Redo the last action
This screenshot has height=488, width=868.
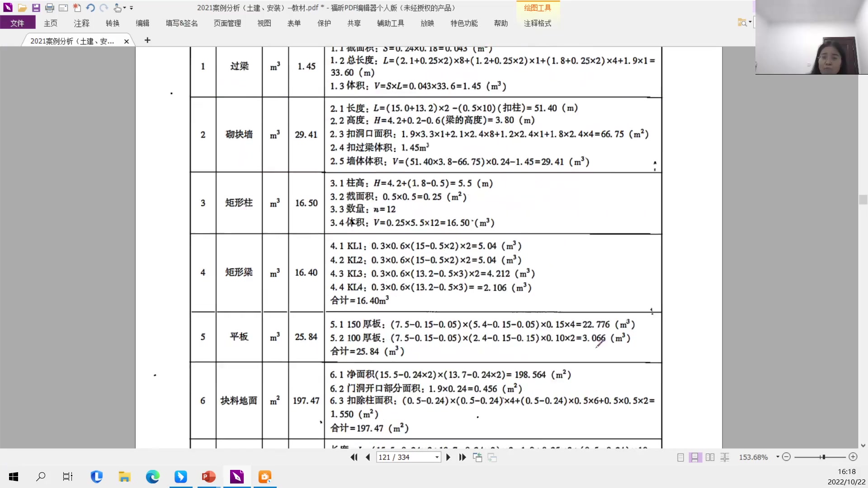pyautogui.click(x=104, y=8)
